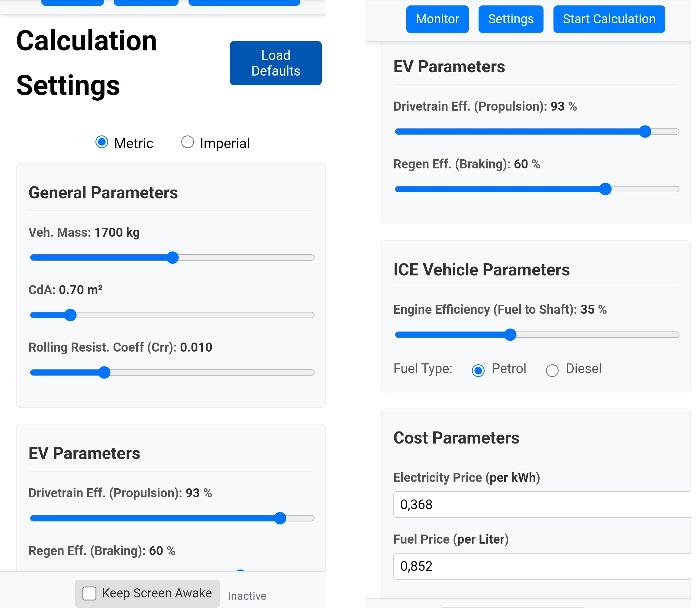The image size is (700, 608).
Task: Click the right panel Regen Eff. 60 % label
Action: 467,164
